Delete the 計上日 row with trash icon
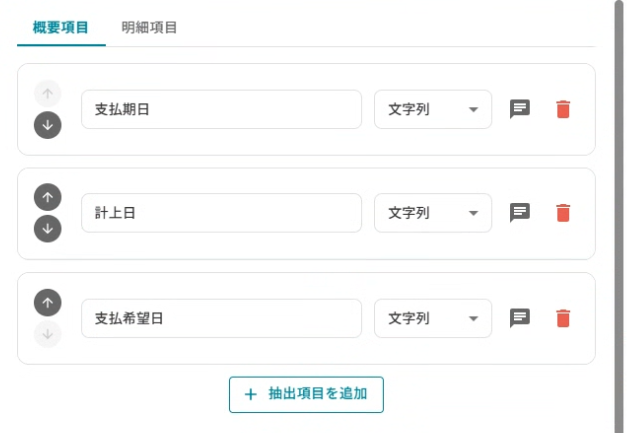This screenshot has height=433, width=628. click(x=563, y=213)
